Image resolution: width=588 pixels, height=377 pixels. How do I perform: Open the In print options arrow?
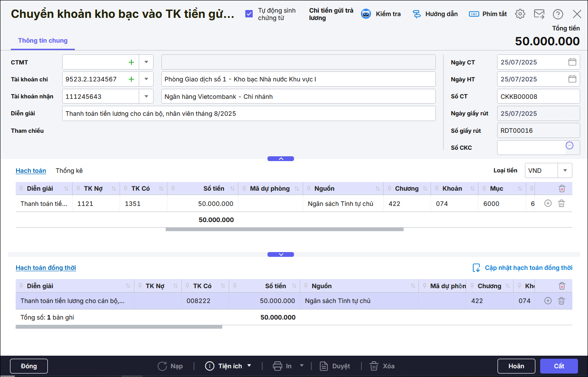[x=302, y=366]
